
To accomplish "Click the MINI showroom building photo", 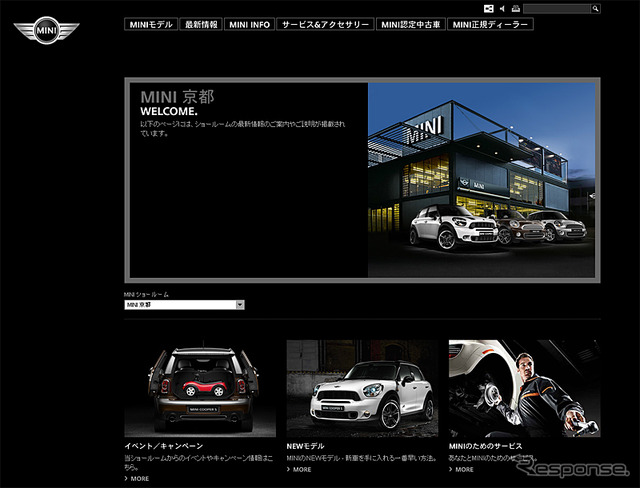I will [x=481, y=180].
